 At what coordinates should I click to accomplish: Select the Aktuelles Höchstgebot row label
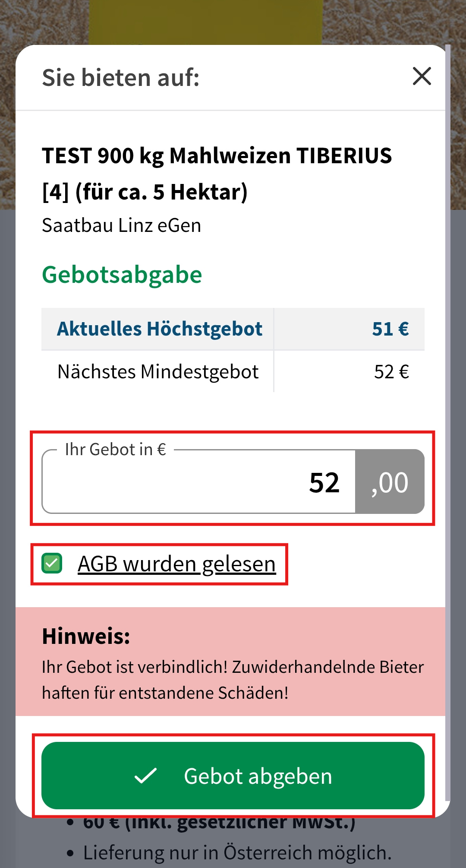[160, 329]
